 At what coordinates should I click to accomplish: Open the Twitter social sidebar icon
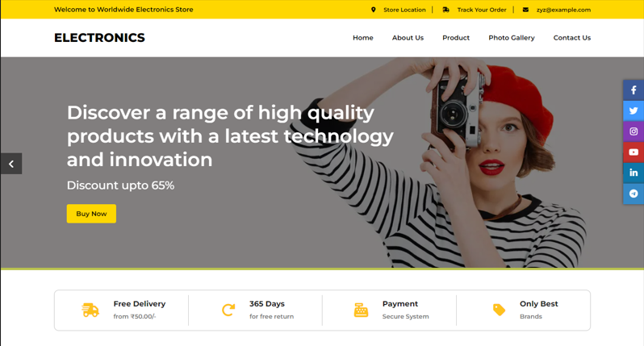click(634, 110)
